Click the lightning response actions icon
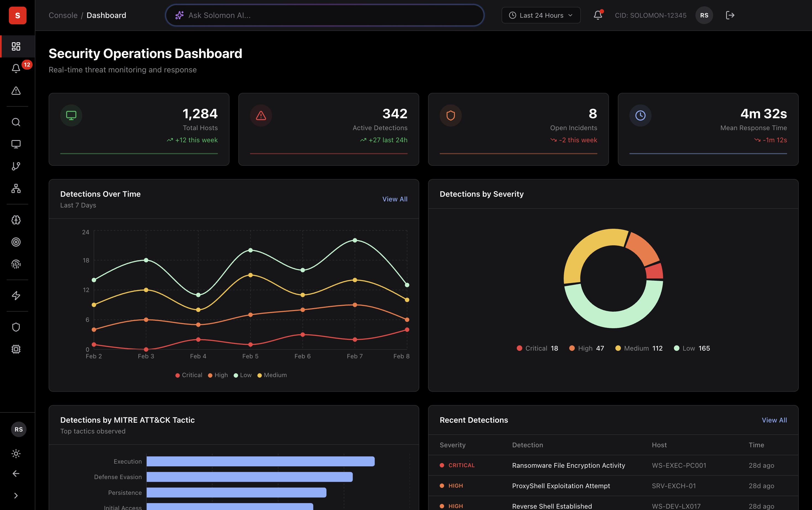 [x=16, y=296]
